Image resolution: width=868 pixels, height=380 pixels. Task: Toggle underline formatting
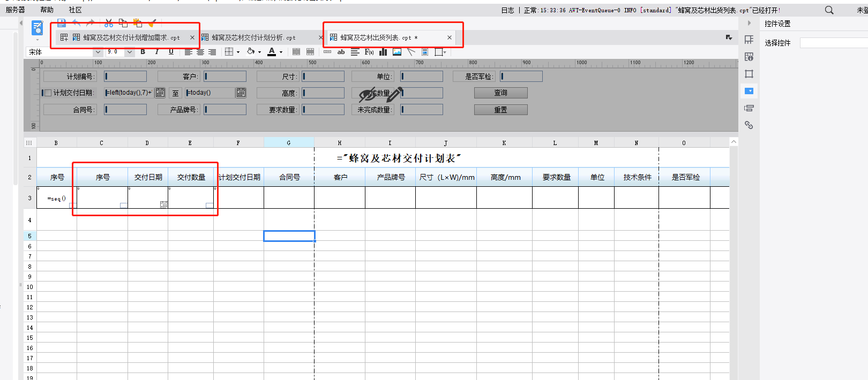pyautogui.click(x=171, y=52)
